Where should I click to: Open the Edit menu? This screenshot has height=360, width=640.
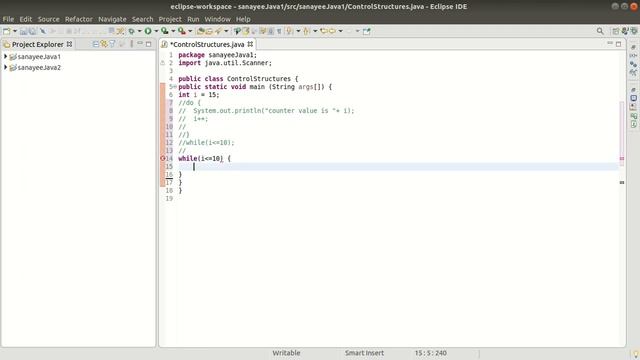click(25, 19)
